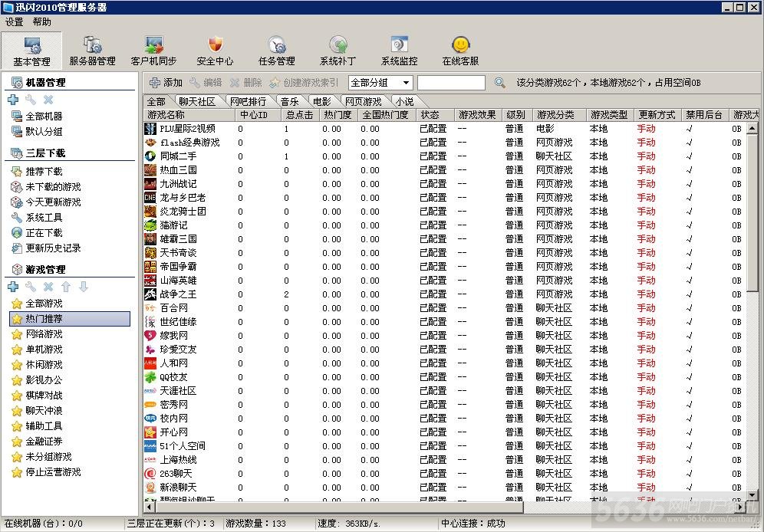Select 棋牌对战 category
Image resolution: width=764 pixels, height=532 pixels.
[37, 396]
